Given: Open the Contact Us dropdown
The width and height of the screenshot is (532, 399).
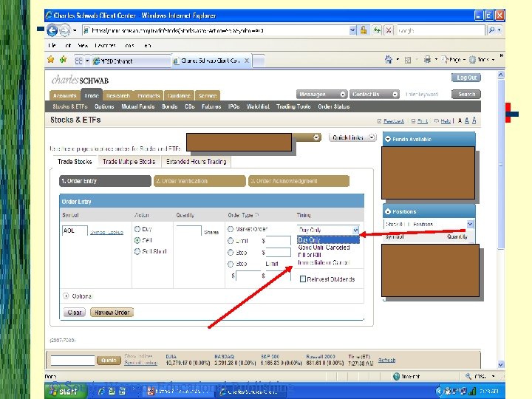Looking at the screenshot, I should [374, 94].
